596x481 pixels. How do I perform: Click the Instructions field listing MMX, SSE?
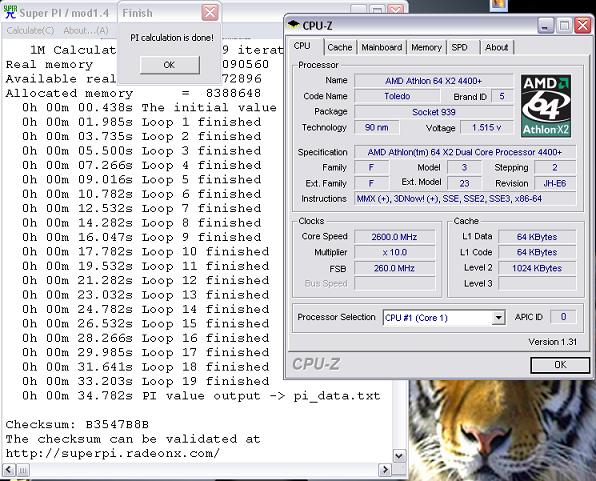465,198
